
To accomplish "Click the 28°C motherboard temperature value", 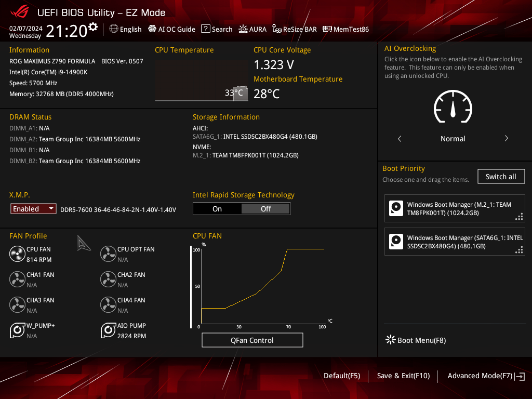I will pyautogui.click(x=267, y=94).
